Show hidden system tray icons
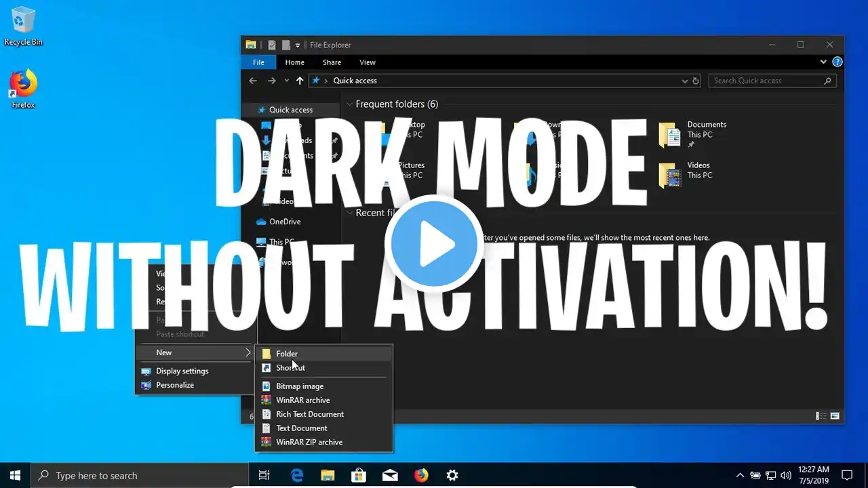This screenshot has height=488, width=868. tap(740, 475)
